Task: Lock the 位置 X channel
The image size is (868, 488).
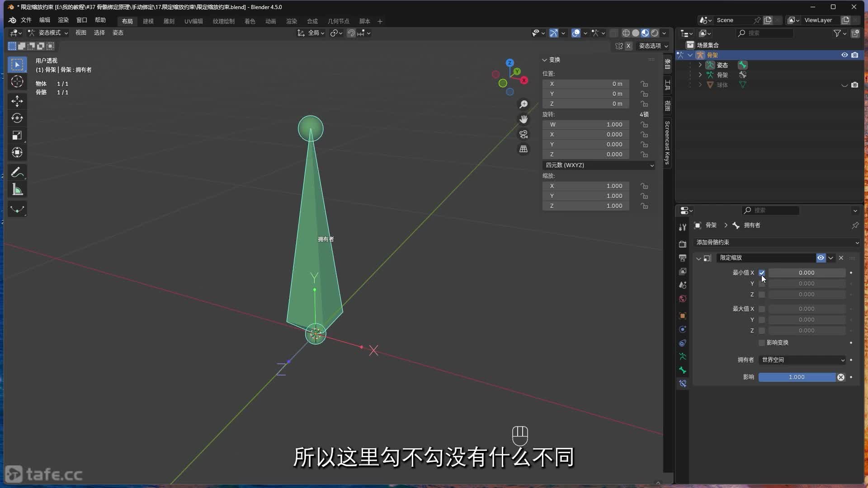Action: point(644,84)
